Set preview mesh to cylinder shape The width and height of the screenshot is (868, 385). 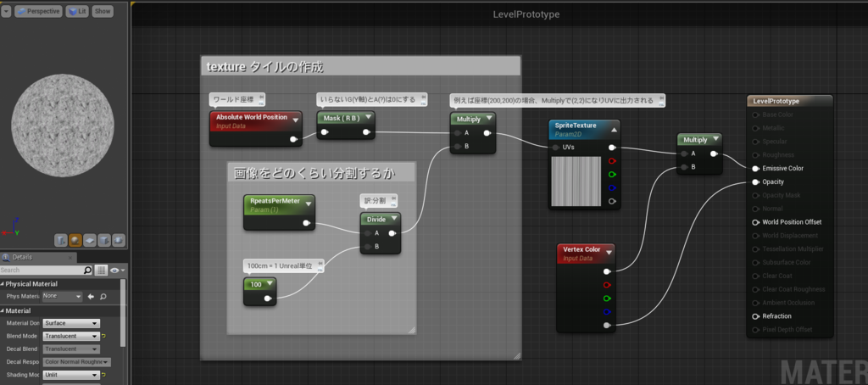point(61,240)
